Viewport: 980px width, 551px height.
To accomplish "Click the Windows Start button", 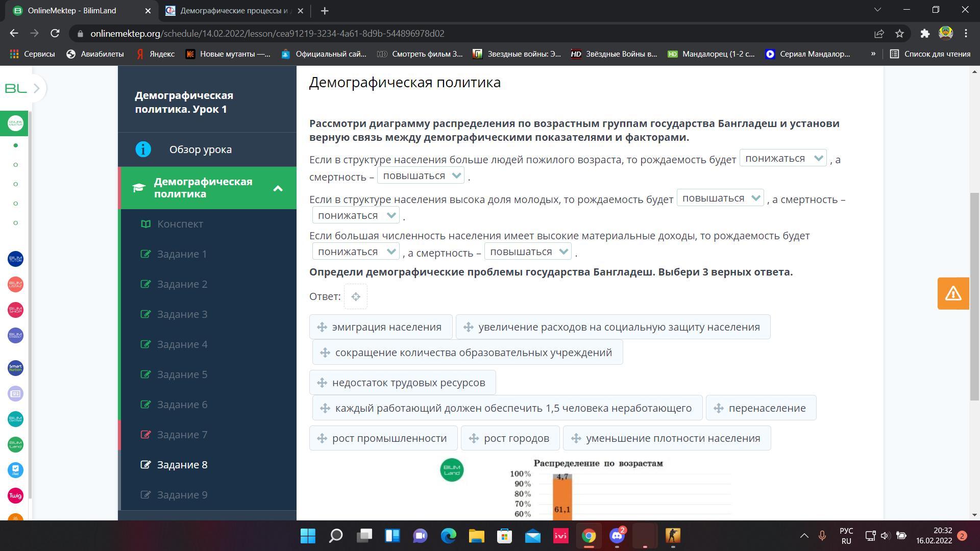I will pyautogui.click(x=308, y=536).
